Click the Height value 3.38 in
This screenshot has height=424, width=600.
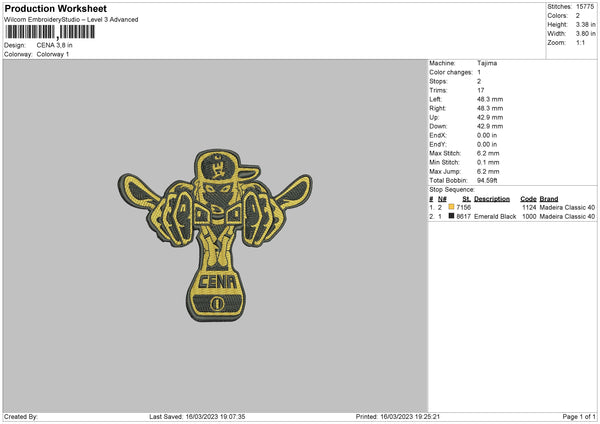pos(585,24)
